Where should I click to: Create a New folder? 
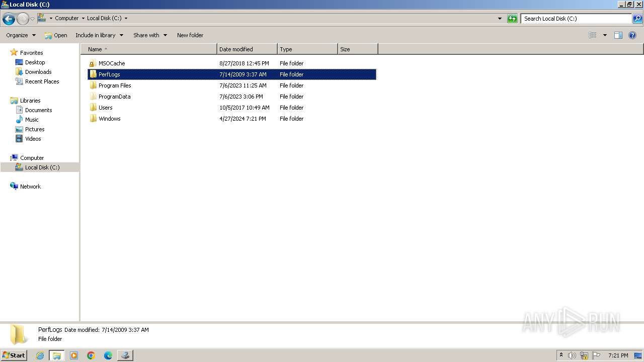click(x=190, y=35)
